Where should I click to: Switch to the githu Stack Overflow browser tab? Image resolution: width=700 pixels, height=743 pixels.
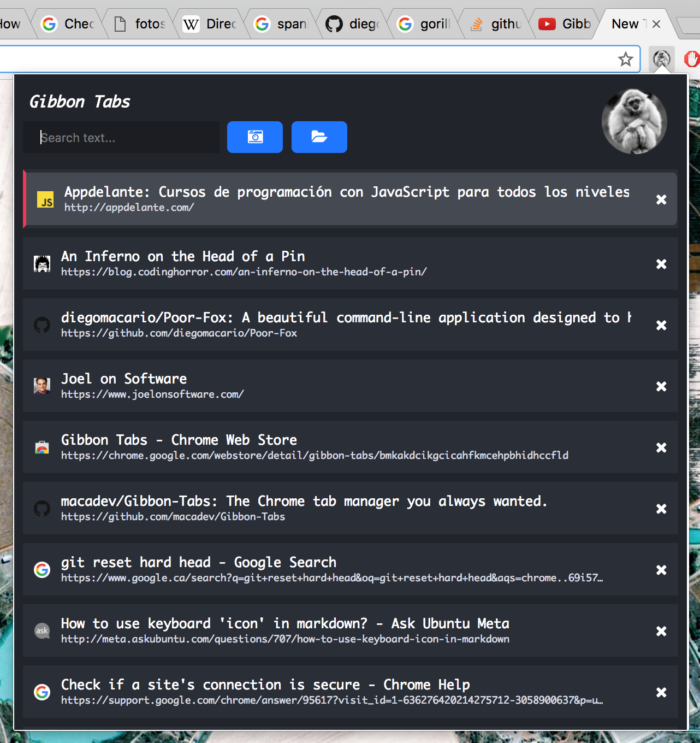[x=495, y=24]
